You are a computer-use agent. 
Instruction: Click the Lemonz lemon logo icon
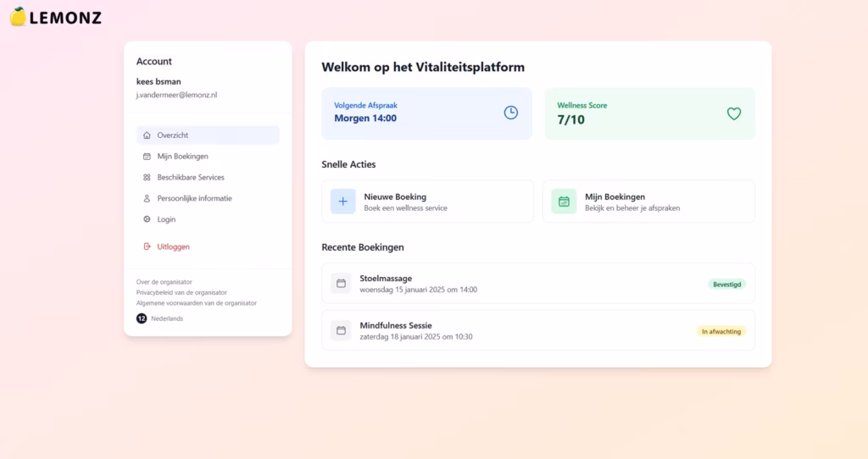point(18,16)
